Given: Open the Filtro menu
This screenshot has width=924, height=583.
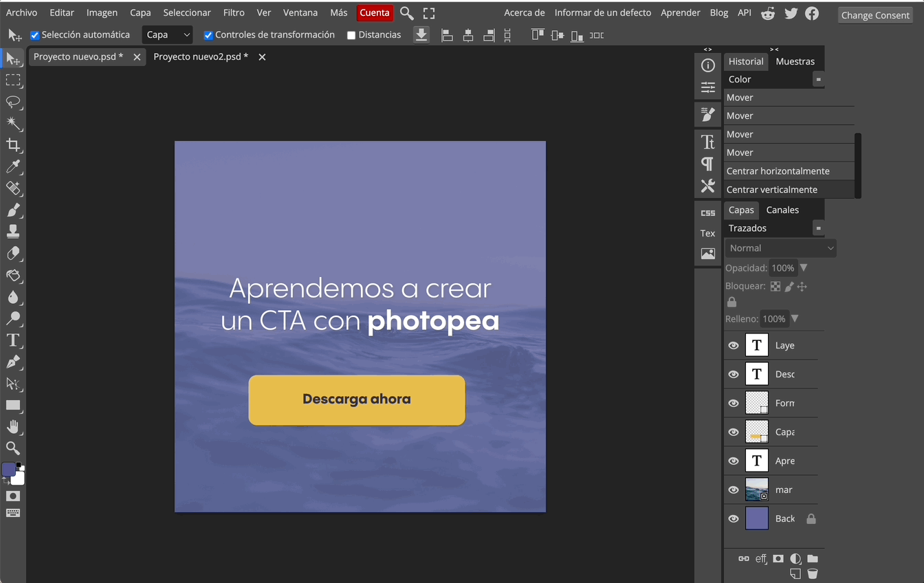Looking at the screenshot, I should tap(234, 12).
